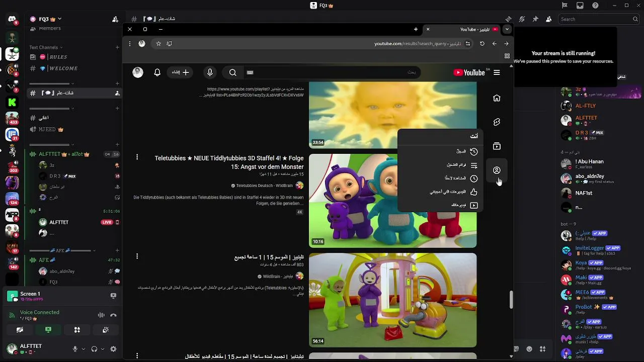Viewport: 644px width, 362px height.
Task: Open on-screen keyboard icon in search box
Action: (250, 72)
